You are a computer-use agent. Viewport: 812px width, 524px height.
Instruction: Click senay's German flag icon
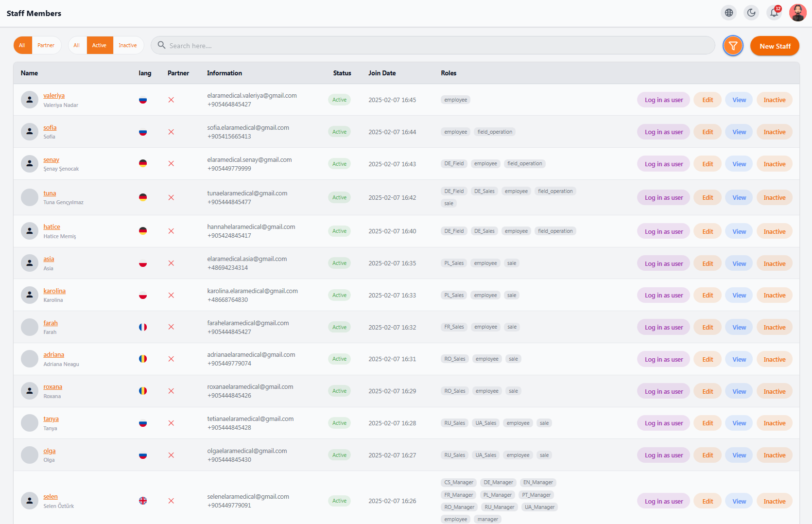143,163
